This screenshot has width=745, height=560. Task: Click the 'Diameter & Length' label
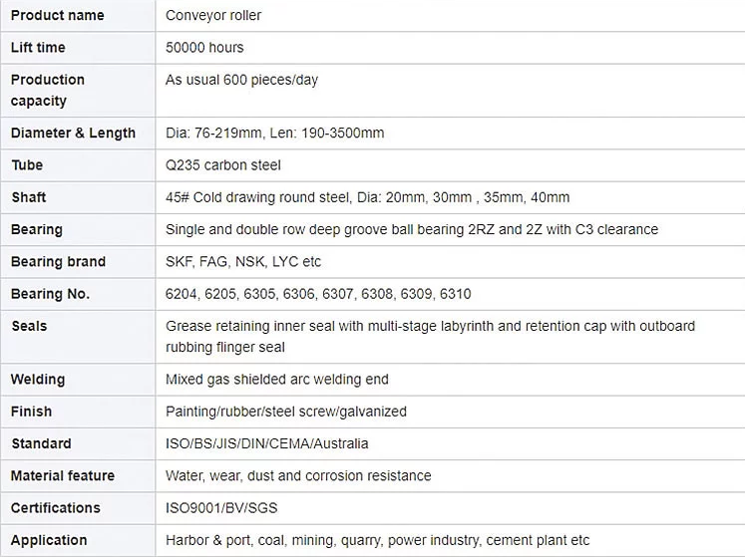pyautogui.click(x=73, y=133)
